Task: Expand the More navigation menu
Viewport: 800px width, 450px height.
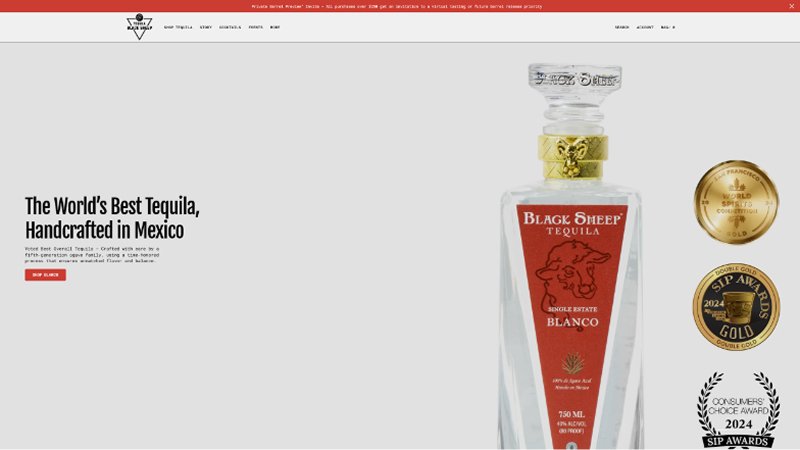Action: coord(275,27)
